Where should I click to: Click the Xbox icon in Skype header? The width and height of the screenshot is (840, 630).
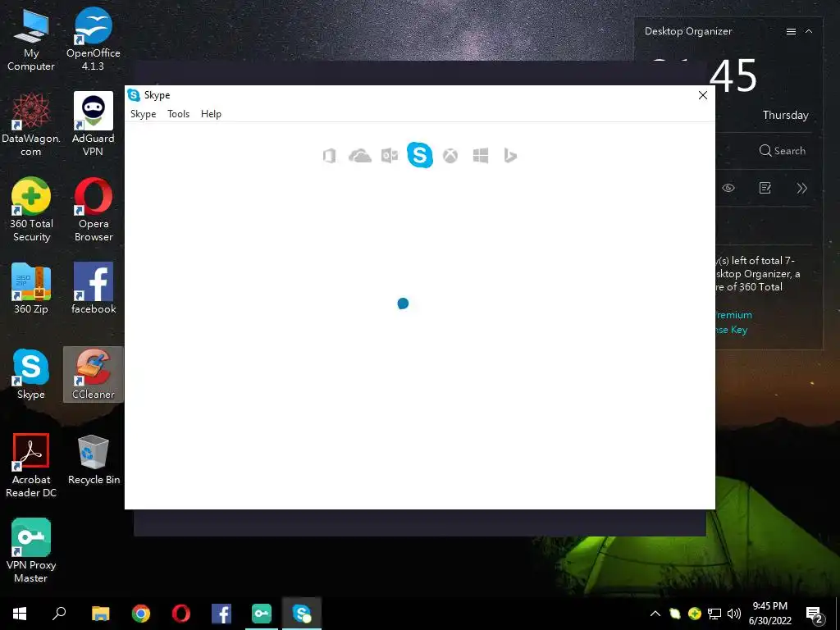[x=450, y=156]
